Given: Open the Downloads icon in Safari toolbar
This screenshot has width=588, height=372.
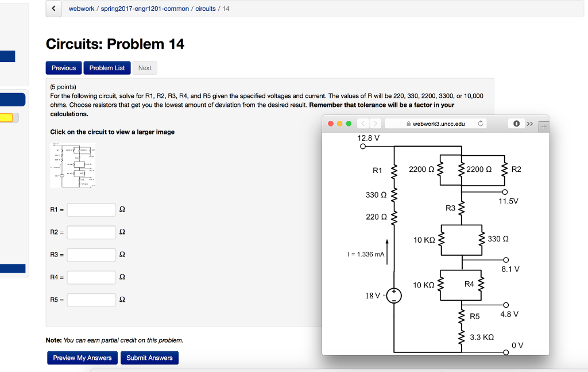Looking at the screenshot, I should 516,124.
